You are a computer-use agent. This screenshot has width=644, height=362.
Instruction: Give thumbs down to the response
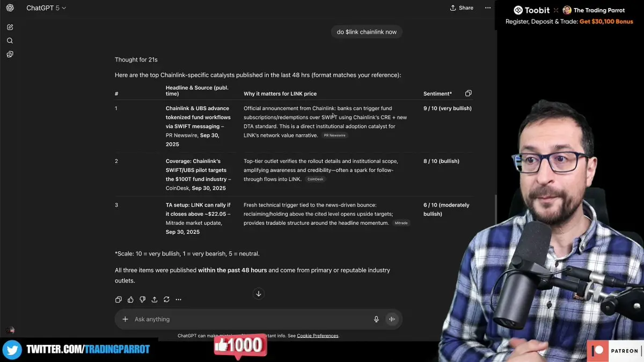[142, 299]
